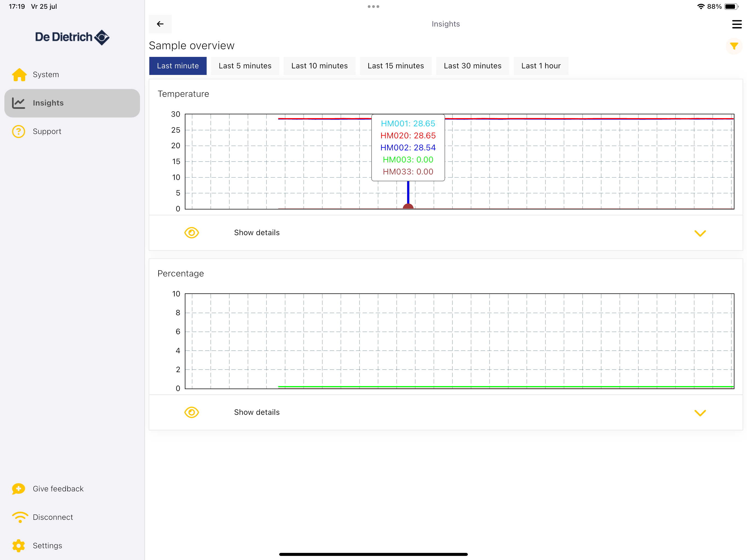Select the Last 30 minutes range
747x560 pixels.
472,66
